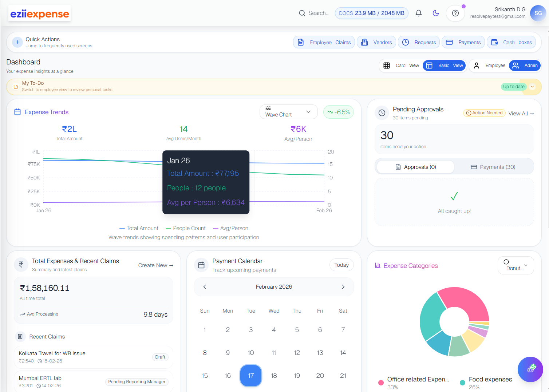Open the Wave Chart type dropdown
549x392 pixels.
[289, 112]
